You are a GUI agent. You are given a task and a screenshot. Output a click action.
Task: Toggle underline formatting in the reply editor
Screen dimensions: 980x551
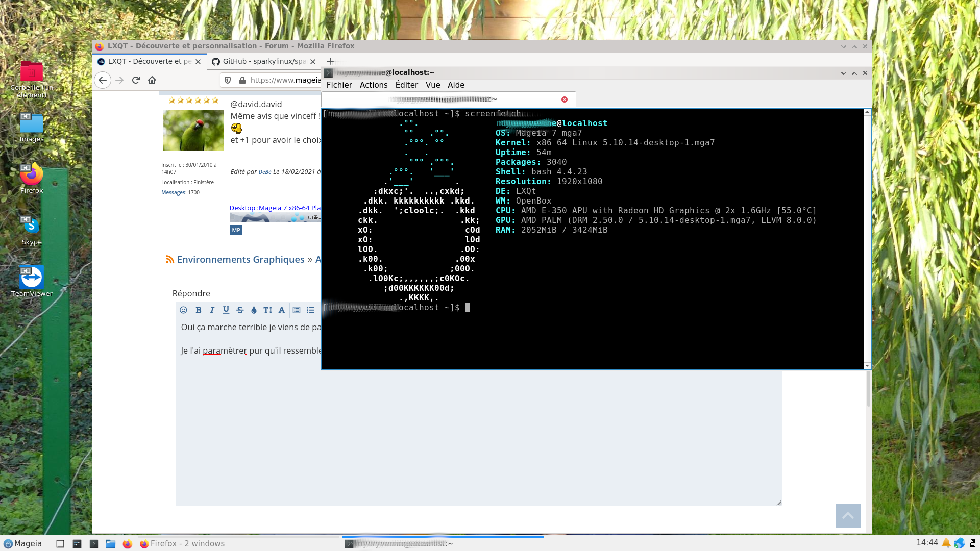pos(226,310)
